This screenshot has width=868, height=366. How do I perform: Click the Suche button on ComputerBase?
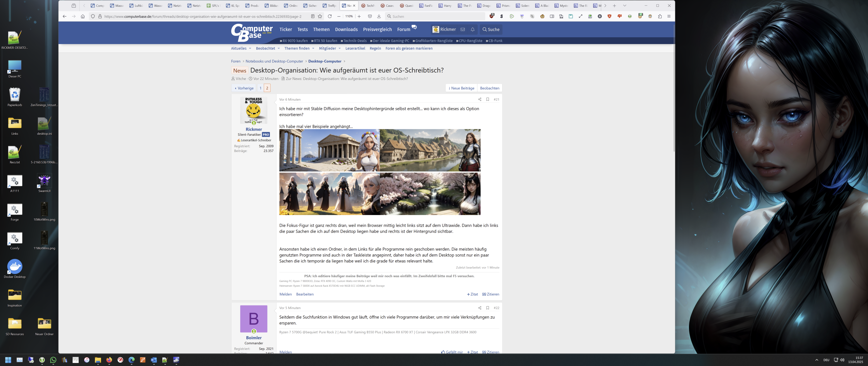tap(491, 29)
